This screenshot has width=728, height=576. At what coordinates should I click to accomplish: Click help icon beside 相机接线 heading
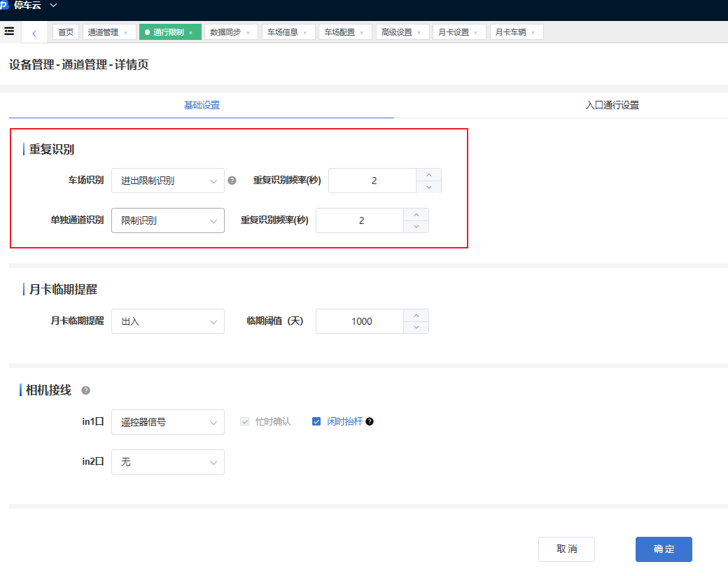[85, 391]
